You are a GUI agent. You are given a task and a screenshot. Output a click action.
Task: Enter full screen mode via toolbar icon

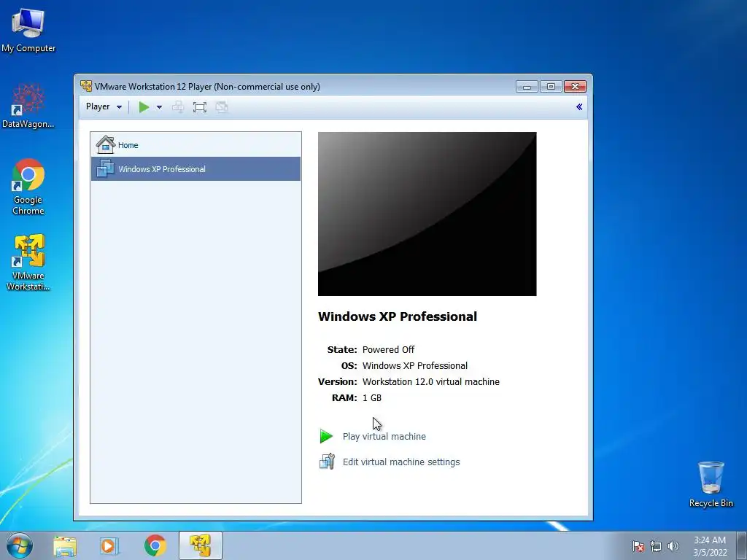click(x=200, y=106)
